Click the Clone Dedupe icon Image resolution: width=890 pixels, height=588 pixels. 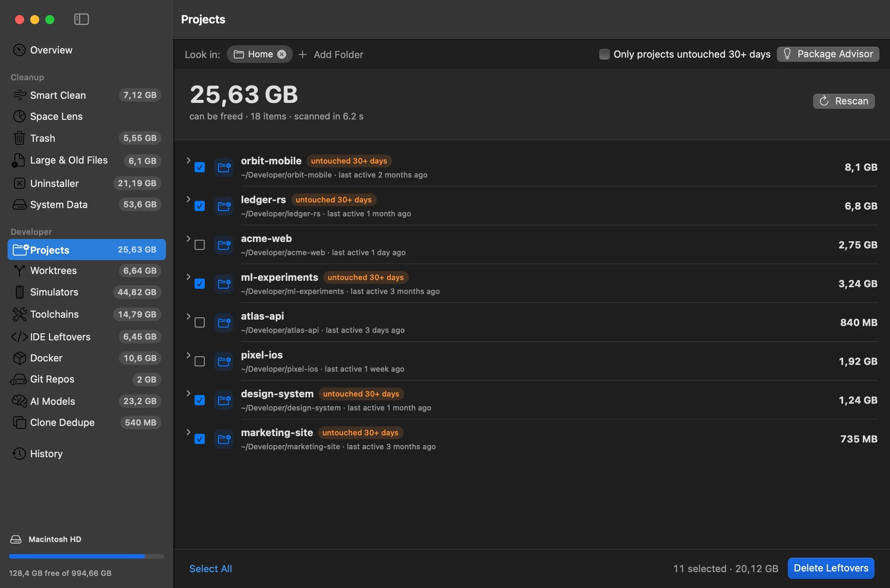pos(19,423)
